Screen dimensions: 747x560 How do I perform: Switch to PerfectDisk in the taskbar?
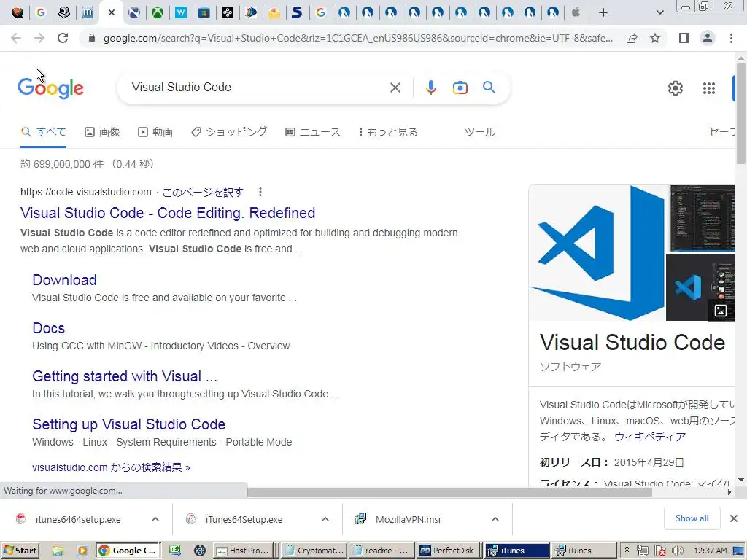tap(448, 551)
